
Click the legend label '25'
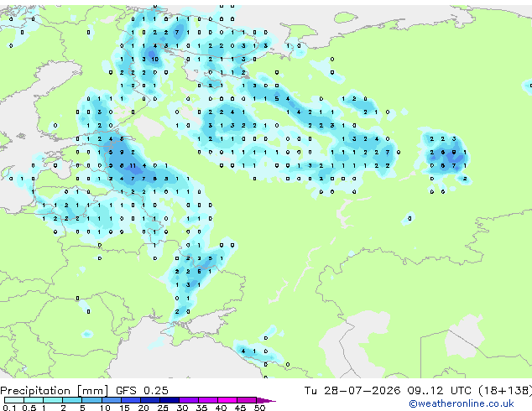click(163, 408)
